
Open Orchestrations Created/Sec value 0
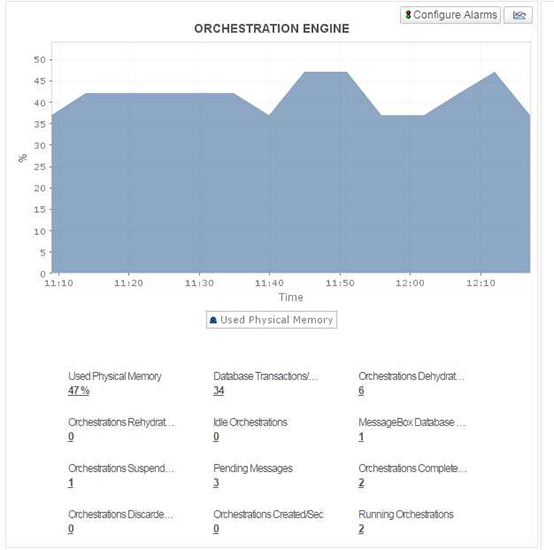tap(216, 528)
